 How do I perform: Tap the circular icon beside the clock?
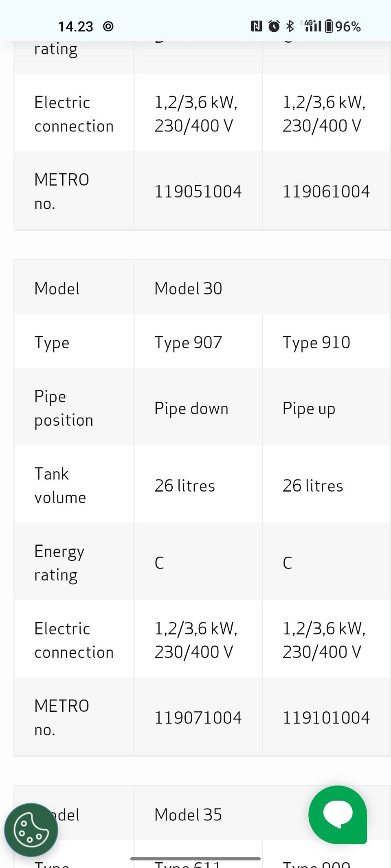click(108, 27)
